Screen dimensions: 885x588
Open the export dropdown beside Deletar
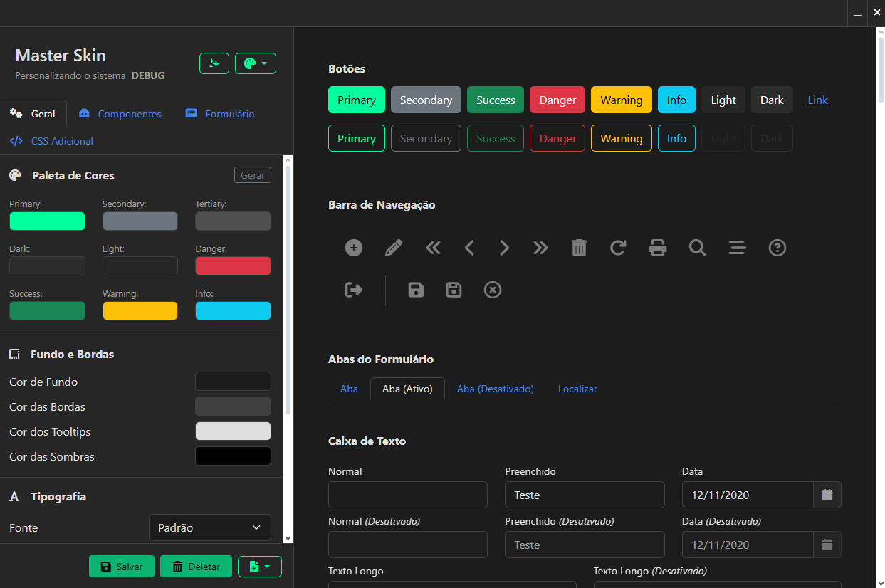tap(259, 567)
